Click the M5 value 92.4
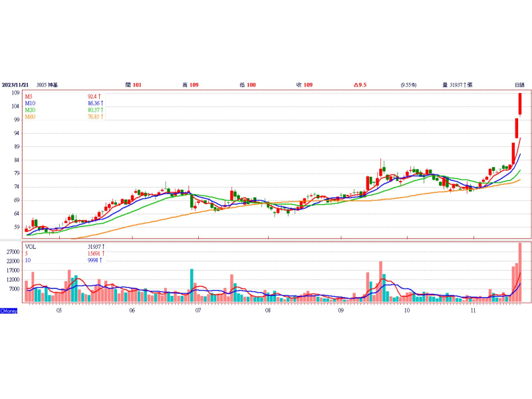Screen dimensions: 532x399 94,96
